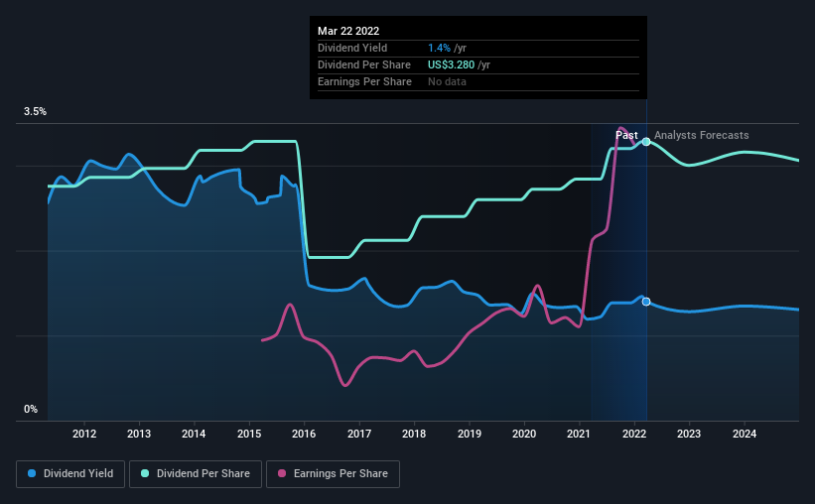Select the Dividend Yield data point marker

click(646, 302)
